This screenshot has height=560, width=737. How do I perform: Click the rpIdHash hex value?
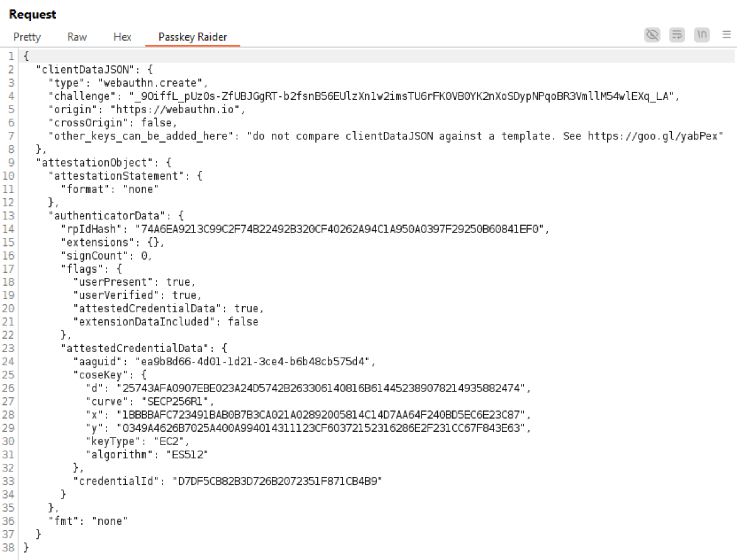(339, 229)
